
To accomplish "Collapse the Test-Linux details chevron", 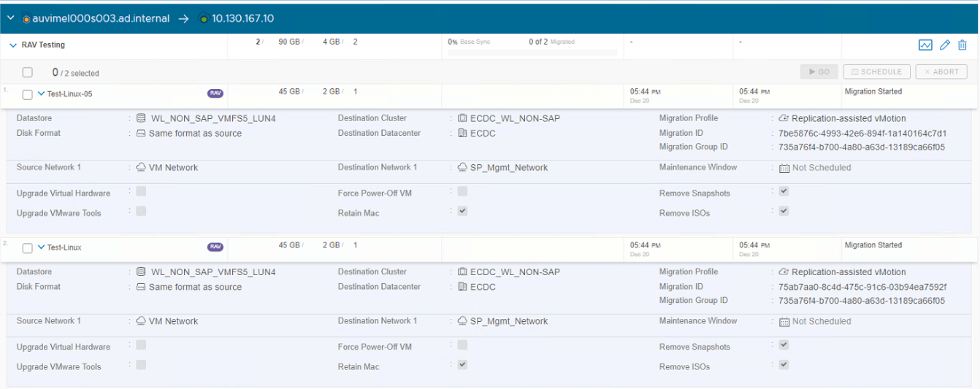I will [x=41, y=247].
